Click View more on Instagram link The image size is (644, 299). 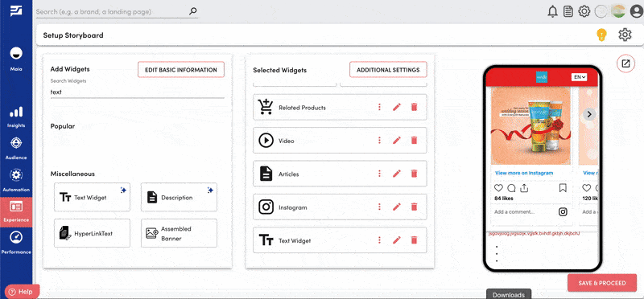click(524, 173)
